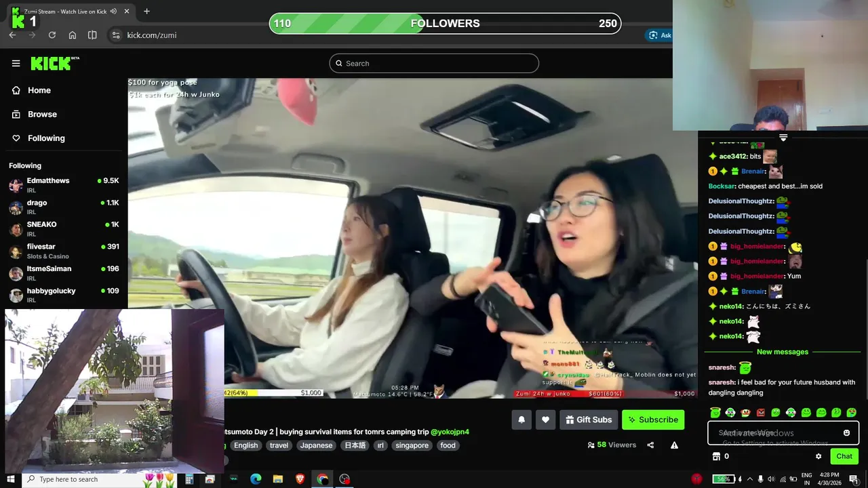Open Windows Start menu
Image resolution: width=868 pixels, height=488 pixels.
[11, 479]
